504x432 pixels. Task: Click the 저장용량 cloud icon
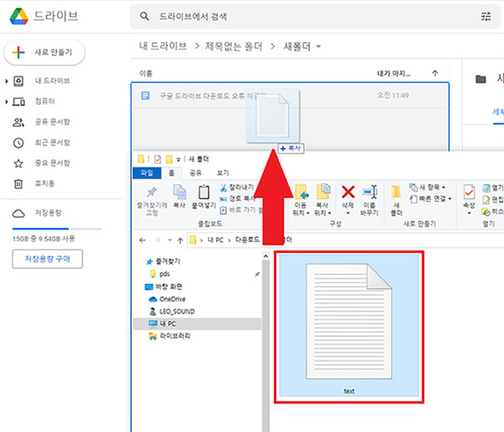click(18, 213)
